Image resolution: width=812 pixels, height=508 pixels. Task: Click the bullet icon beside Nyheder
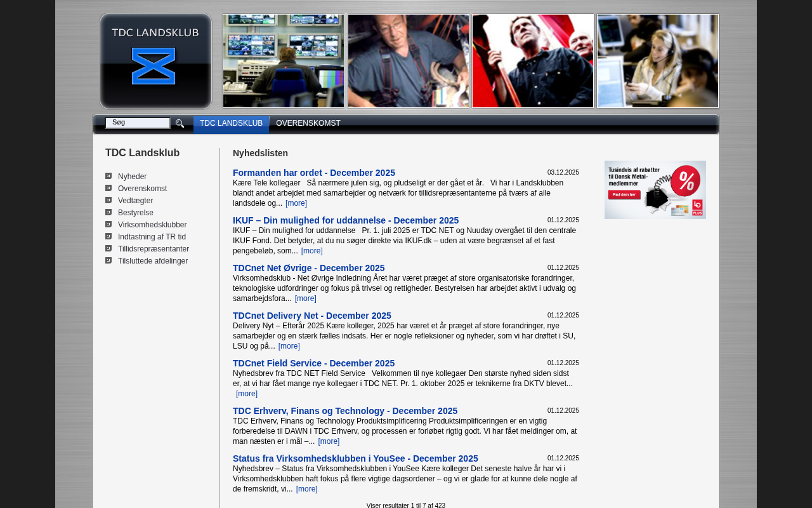pyautogui.click(x=108, y=176)
